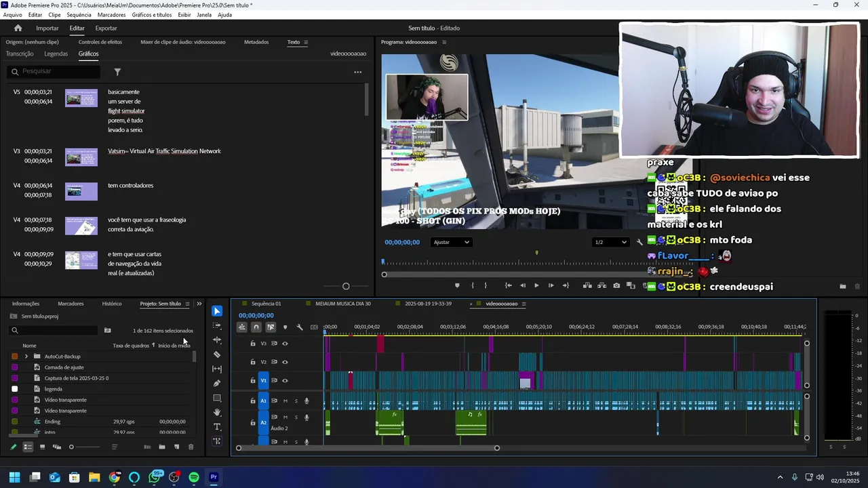Switch Project panel to freeform view
The height and width of the screenshot is (488, 868).
point(57,447)
